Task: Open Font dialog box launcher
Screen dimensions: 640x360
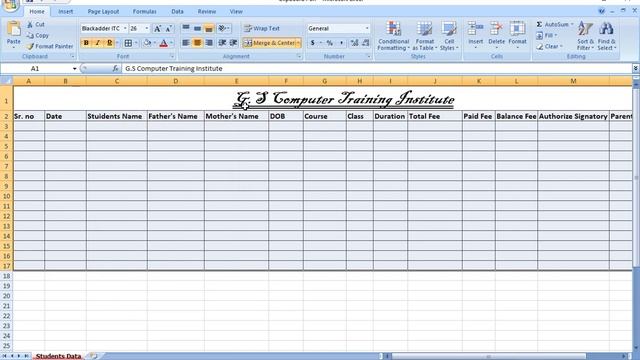Action: [x=172, y=57]
